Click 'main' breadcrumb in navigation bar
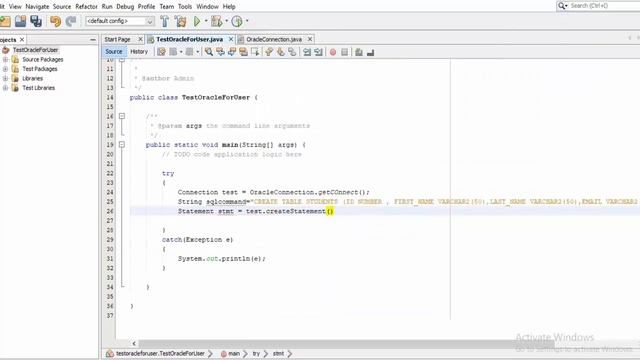This screenshot has height=360, width=640. tap(234, 353)
